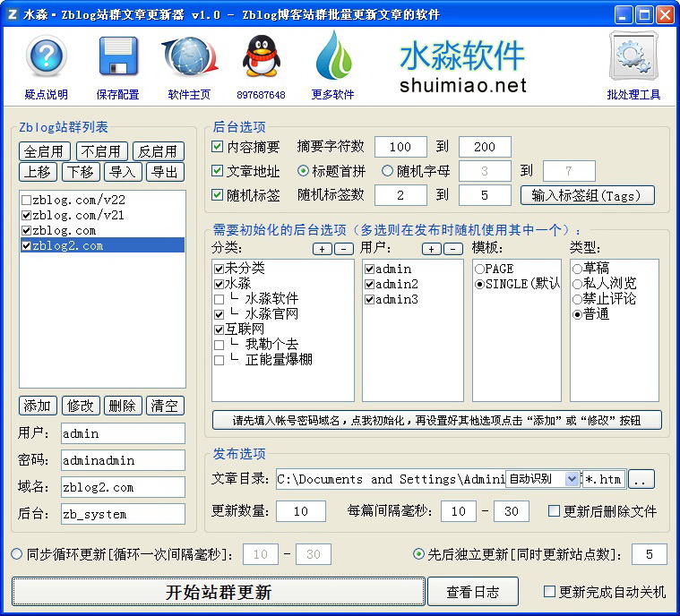This screenshot has height=616, width=680.
Task: Open the 更多软件 water drop icon
Action: coord(333,56)
